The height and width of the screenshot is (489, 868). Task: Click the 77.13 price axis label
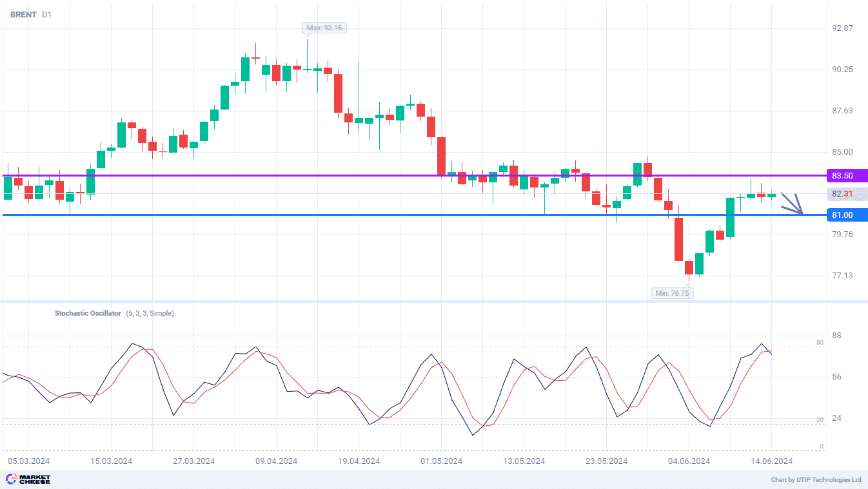[842, 276]
